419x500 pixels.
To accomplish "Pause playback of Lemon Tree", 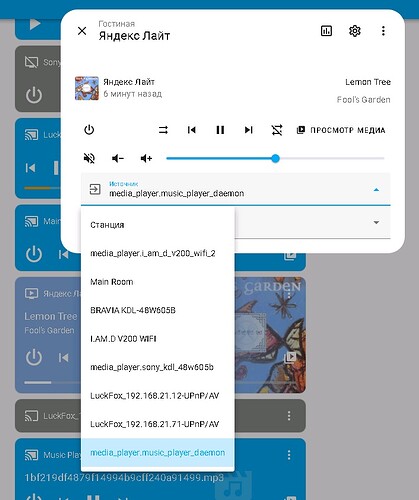I will click(x=220, y=130).
